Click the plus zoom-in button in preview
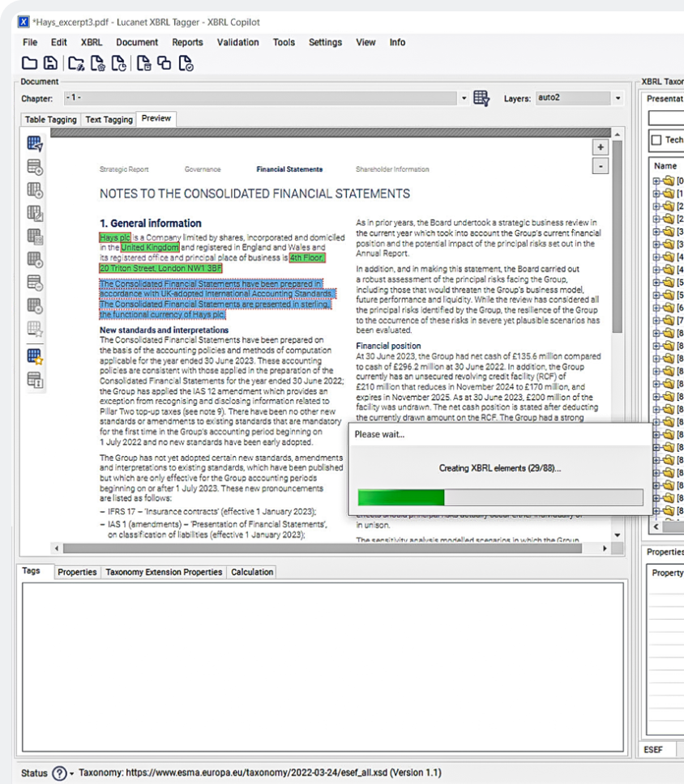This screenshot has height=784, width=684. pos(601,147)
